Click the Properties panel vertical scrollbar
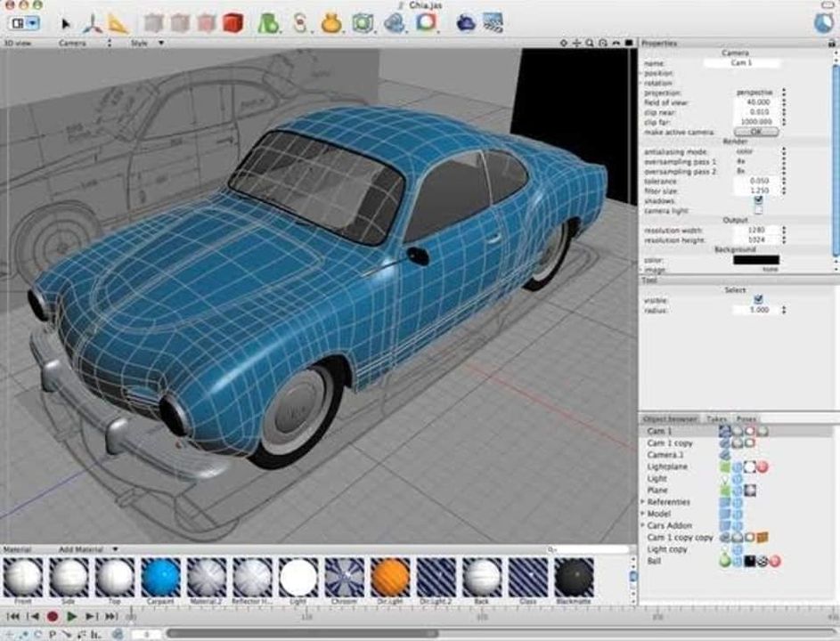Screen dimensions: 840x641 coord(836,160)
